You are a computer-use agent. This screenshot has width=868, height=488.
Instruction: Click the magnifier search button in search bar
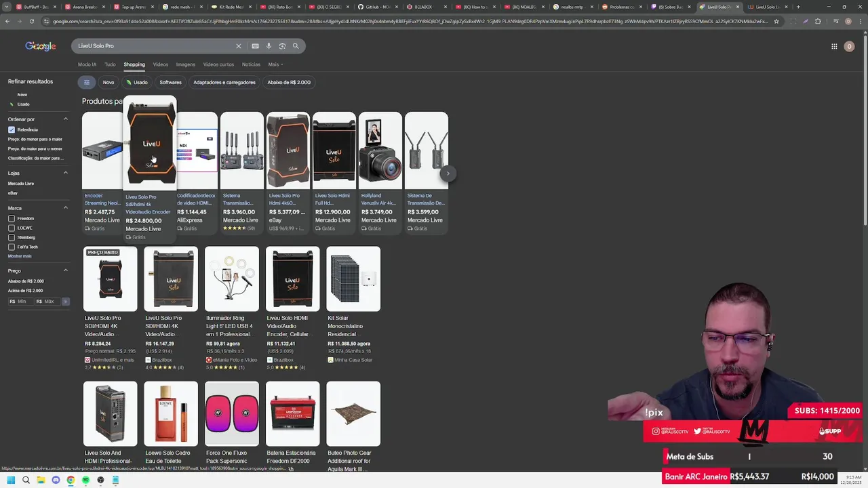click(296, 46)
